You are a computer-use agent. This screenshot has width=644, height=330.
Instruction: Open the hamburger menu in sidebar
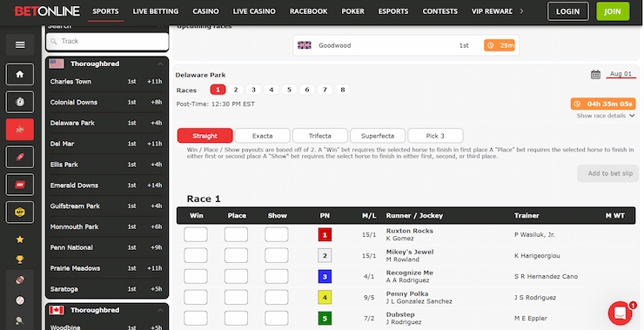[20, 44]
